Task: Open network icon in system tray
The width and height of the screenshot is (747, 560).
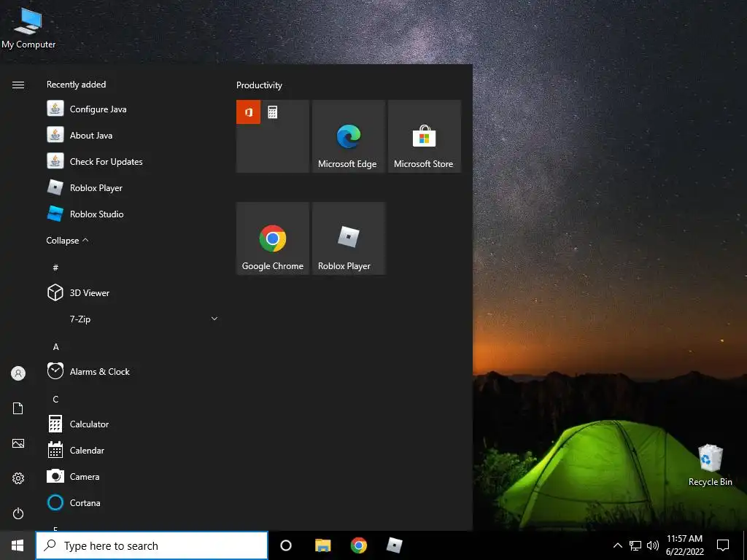Action: [x=635, y=545]
